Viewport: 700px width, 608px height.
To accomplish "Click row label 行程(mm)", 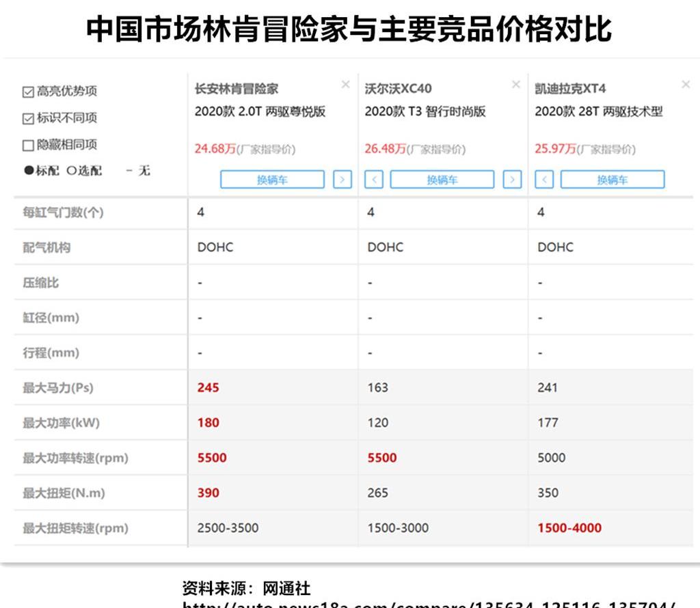I will click(x=51, y=353).
